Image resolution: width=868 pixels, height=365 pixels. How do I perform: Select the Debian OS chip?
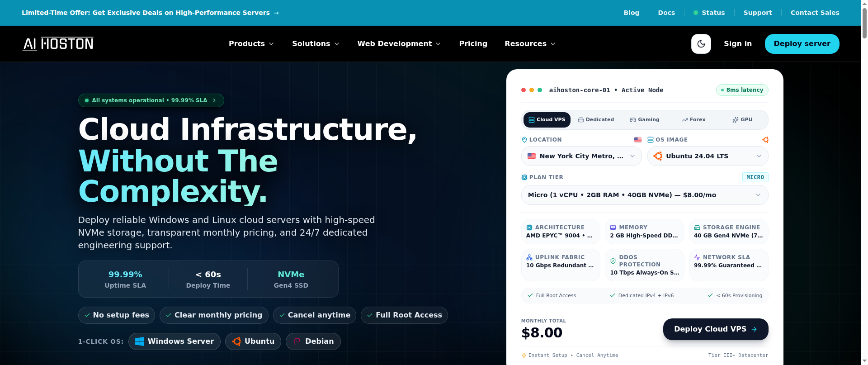coord(313,341)
